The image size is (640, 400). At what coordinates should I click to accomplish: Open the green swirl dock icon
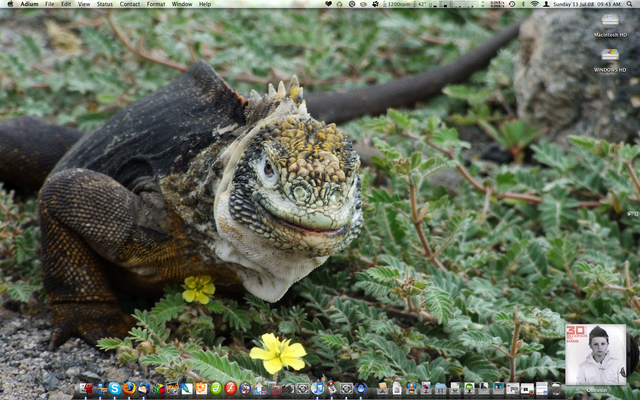(x=216, y=388)
